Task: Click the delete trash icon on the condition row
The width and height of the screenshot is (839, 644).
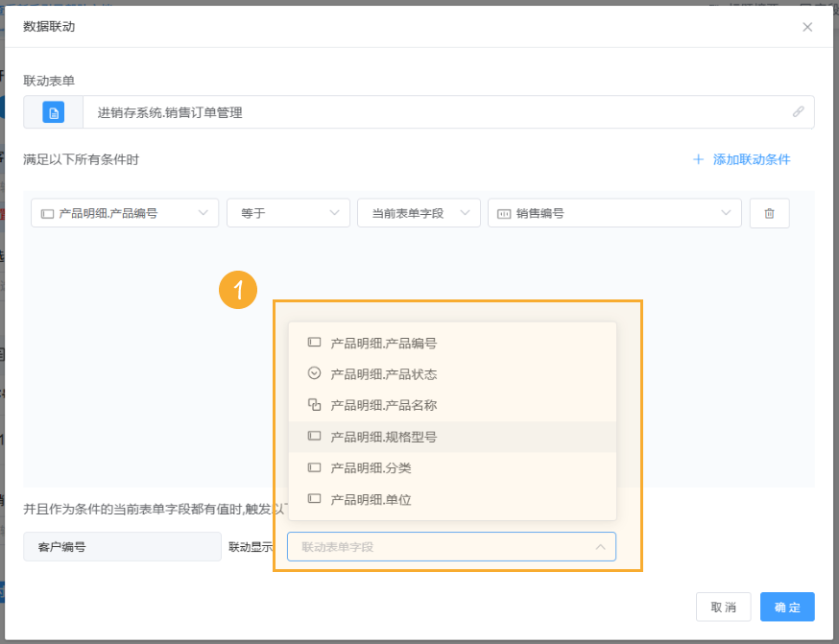Action: pyautogui.click(x=769, y=212)
